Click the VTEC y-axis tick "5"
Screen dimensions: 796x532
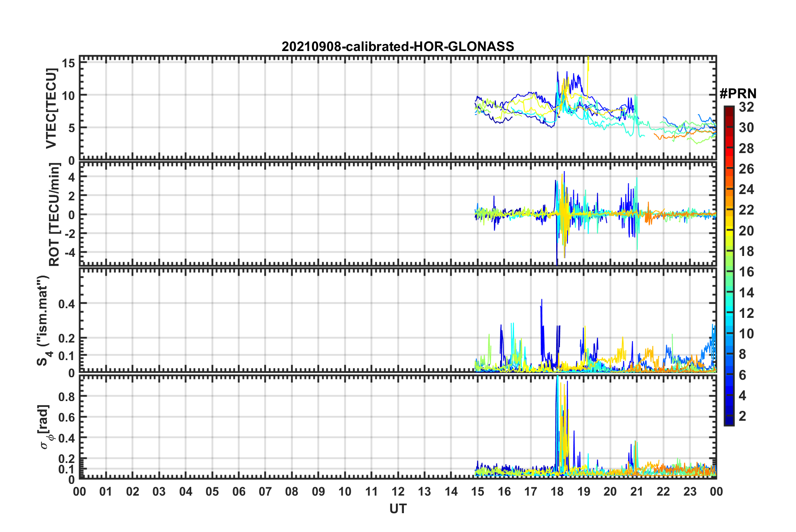72,128
